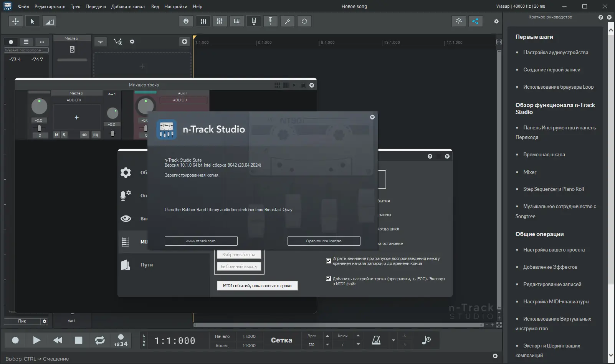
Task: Toggle checkbox for adding track settings to MIDI export
Action: click(x=329, y=279)
